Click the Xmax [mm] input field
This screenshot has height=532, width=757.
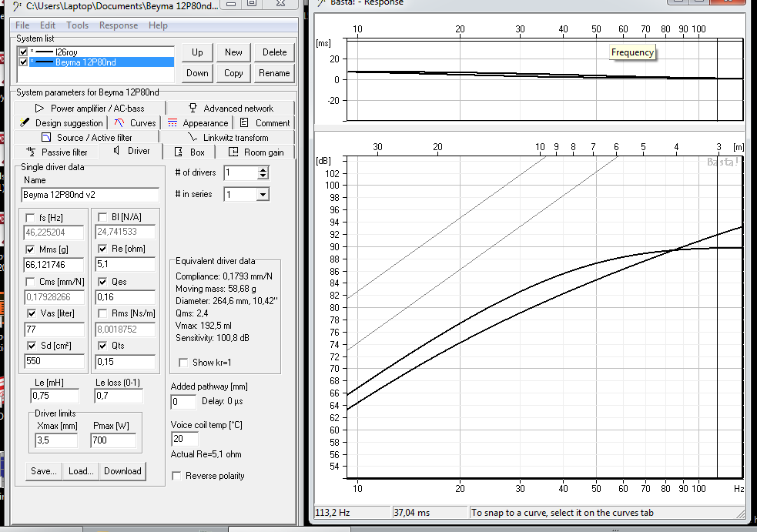point(56,440)
